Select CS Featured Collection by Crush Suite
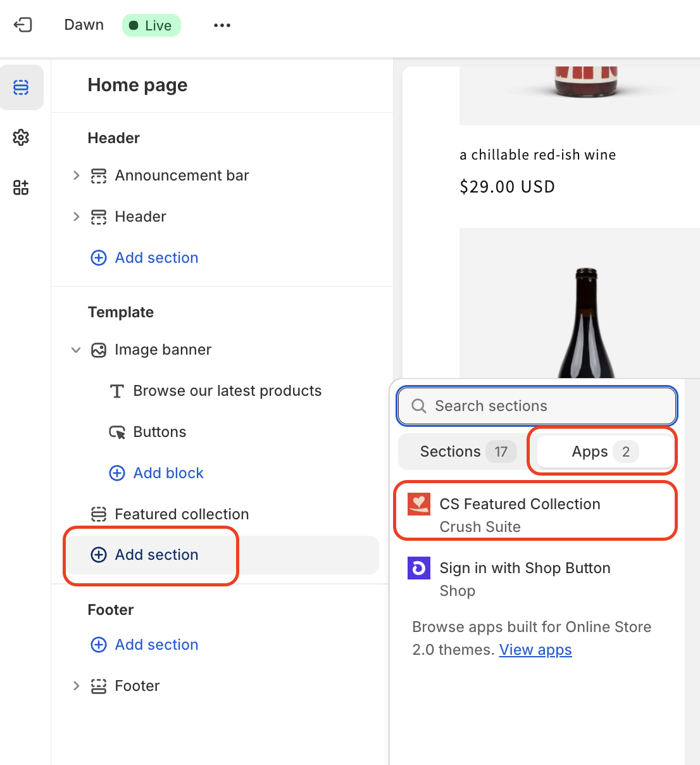The image size is (700, 765). 535,515
